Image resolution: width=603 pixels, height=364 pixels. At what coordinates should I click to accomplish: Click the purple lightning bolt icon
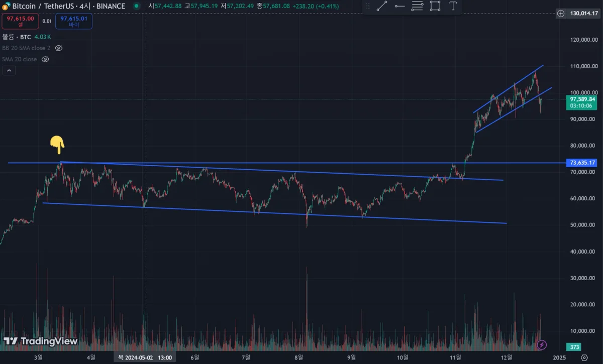tap(542, 344)
